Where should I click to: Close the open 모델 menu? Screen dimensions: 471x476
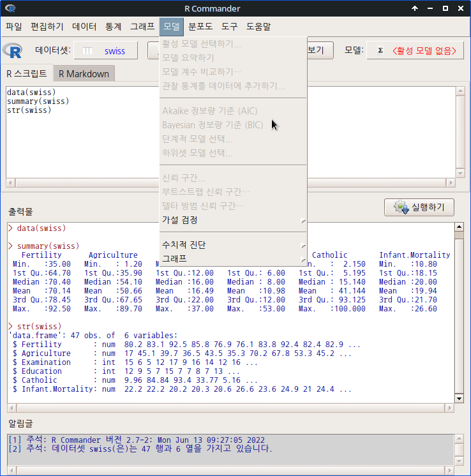[x=171, y=27]
